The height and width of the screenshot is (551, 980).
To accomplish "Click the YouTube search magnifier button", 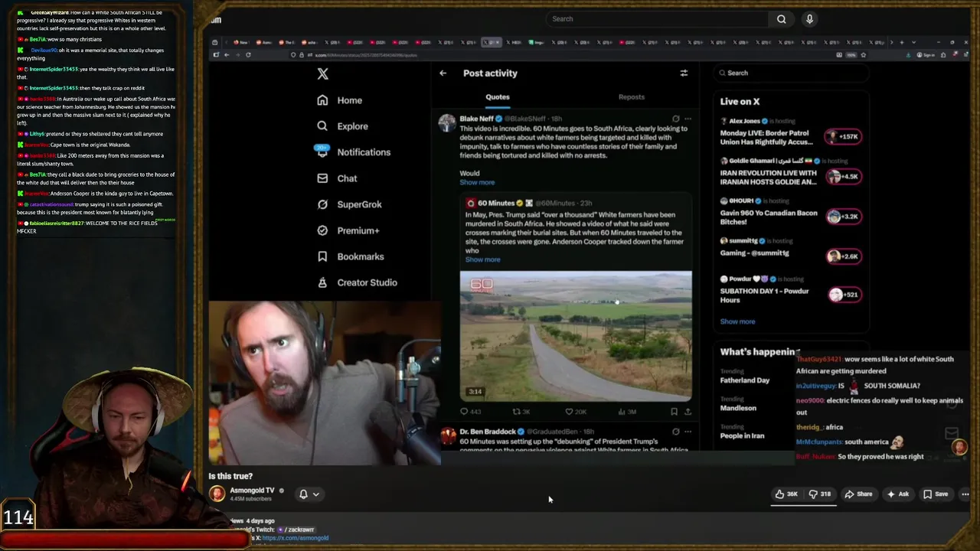I will point(781,19).
